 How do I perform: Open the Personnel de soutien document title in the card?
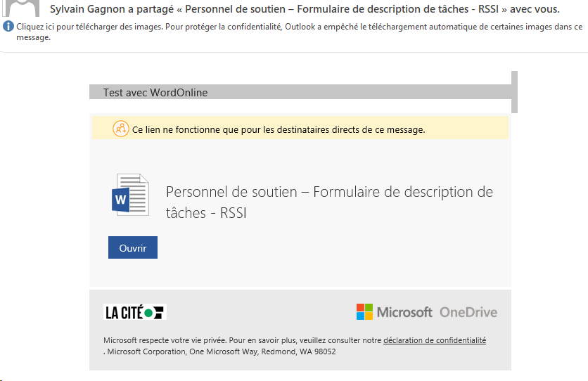click(x=329, y=202)
